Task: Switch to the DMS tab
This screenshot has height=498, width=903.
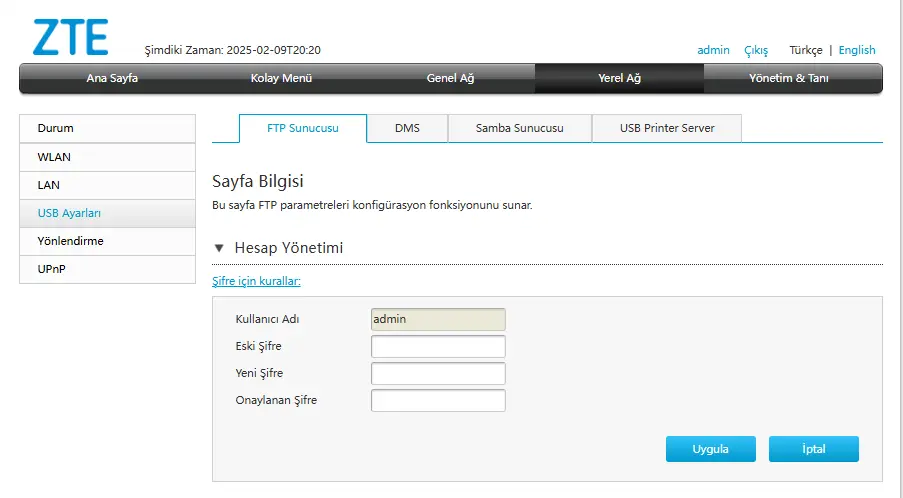Action: (x=407, y=128)
